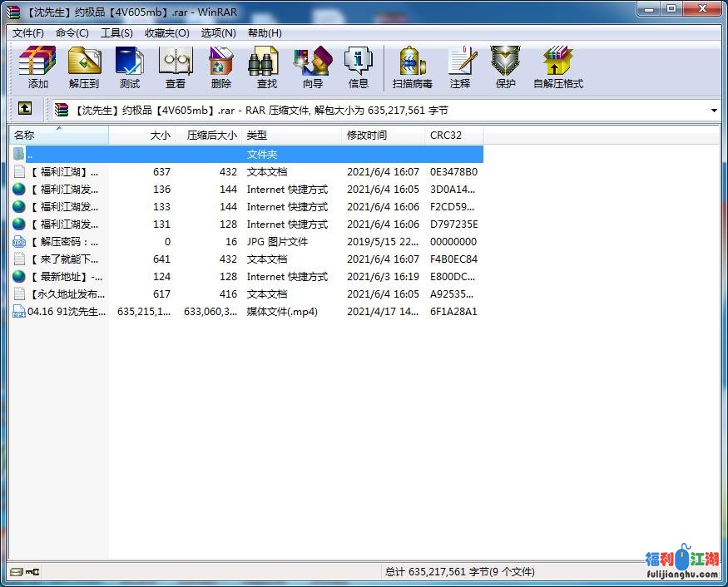Image resolution: width=728 pixels, height=587 pixels.
Task: Run the Virus Scan (扫描病毒) tool
Action: pos(412,67)
